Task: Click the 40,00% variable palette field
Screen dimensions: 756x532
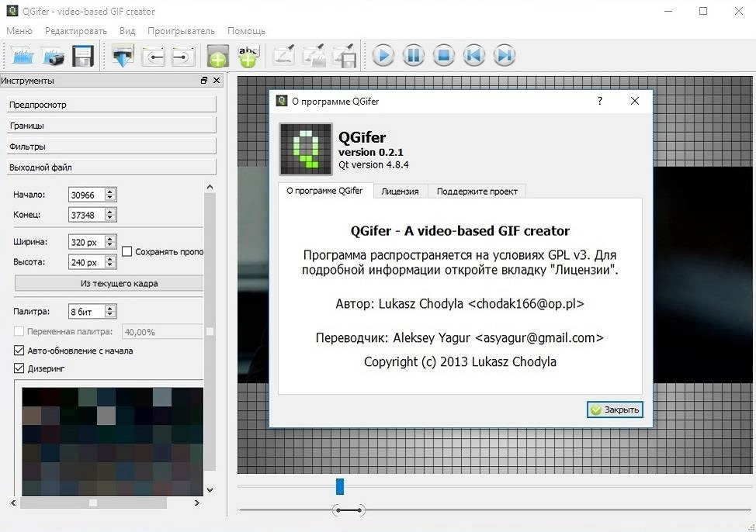Action: (162, 332)
